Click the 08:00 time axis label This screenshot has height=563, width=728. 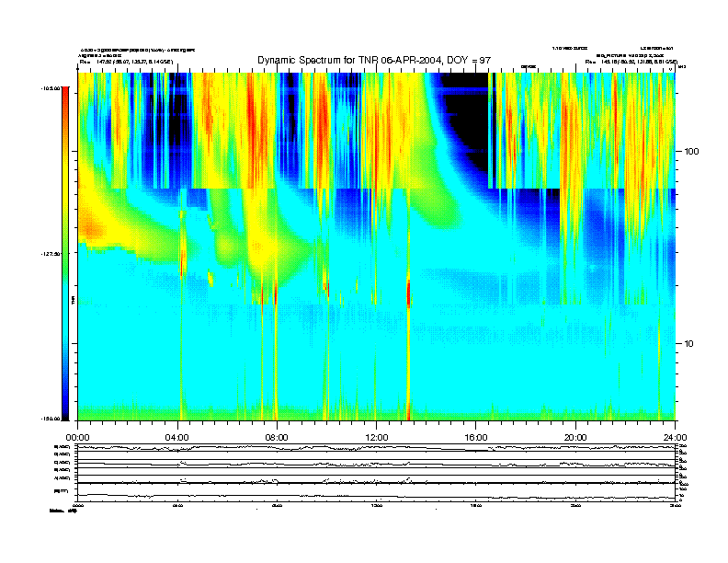tap(277, 438)
